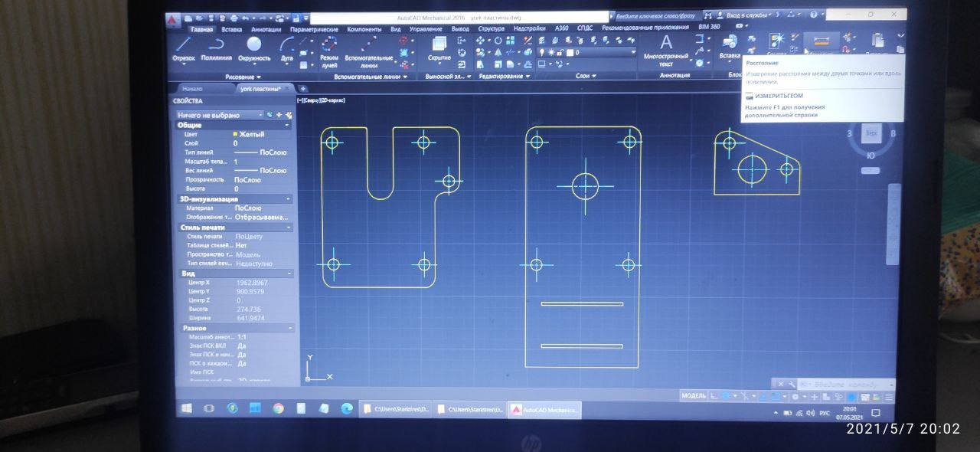Viewport: 980px width, 452px height.
Task: Click the Undo arrow in quick access toolbar
Action: pyautogui.click(x=246, y=17)
